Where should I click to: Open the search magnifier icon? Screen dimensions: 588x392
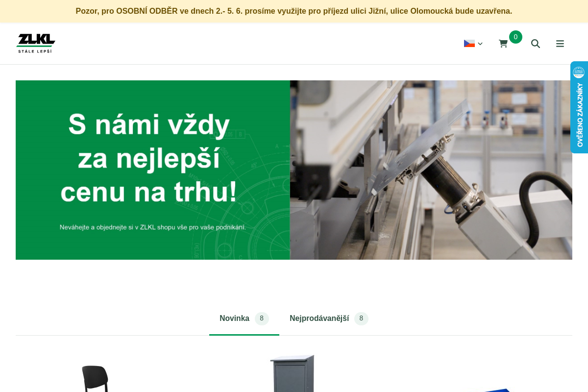click(x=536, y=44)
